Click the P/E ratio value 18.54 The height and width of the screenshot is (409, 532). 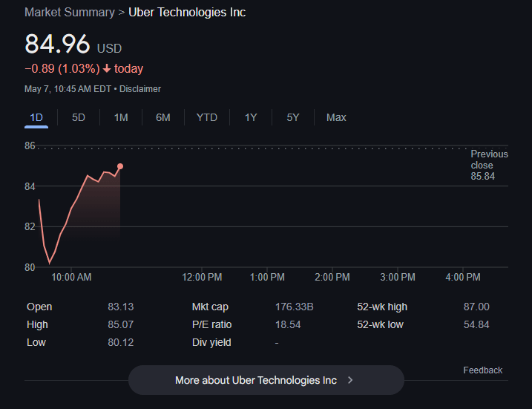pos(288,325)
